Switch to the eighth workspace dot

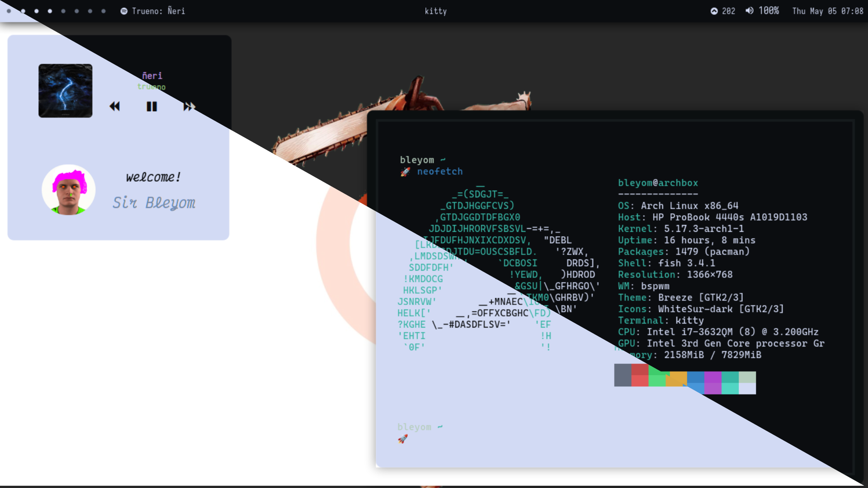[x=104, y=11]
